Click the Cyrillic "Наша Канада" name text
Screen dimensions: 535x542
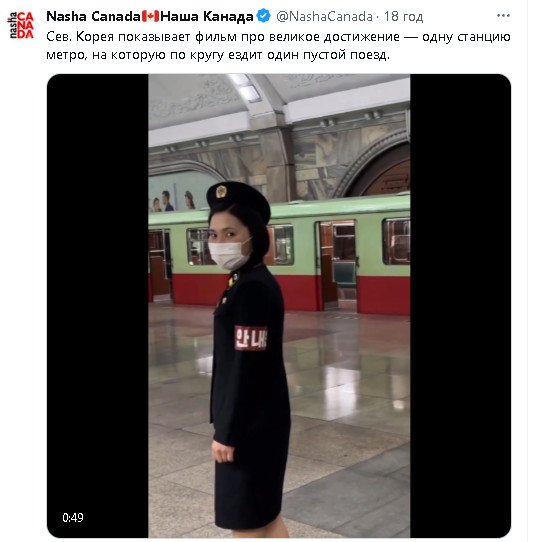click(207, 16)
